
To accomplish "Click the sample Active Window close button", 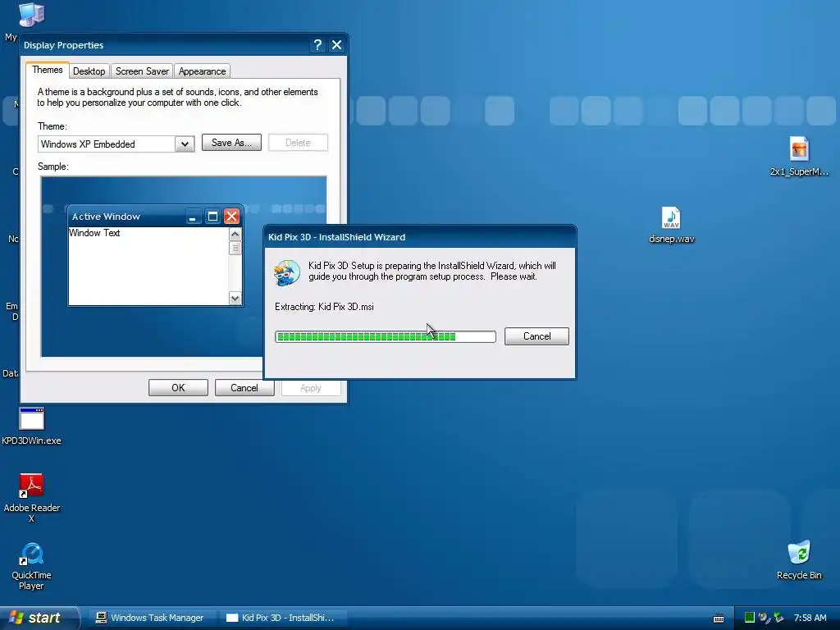I will coord(231,217).
